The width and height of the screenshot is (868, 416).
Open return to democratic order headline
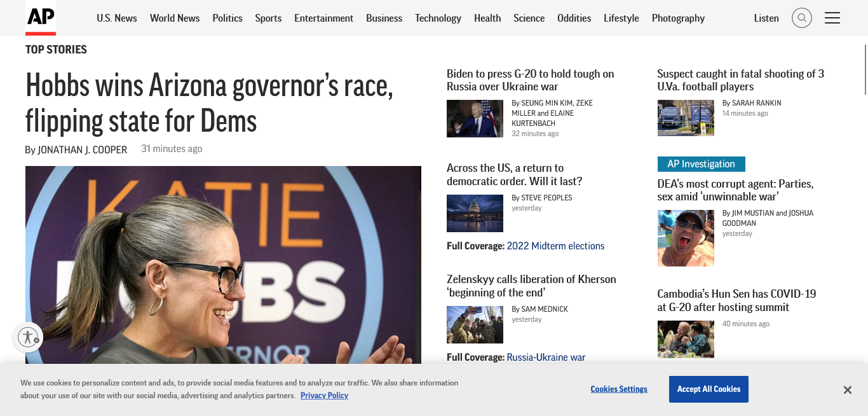click(x=515, y=174)
